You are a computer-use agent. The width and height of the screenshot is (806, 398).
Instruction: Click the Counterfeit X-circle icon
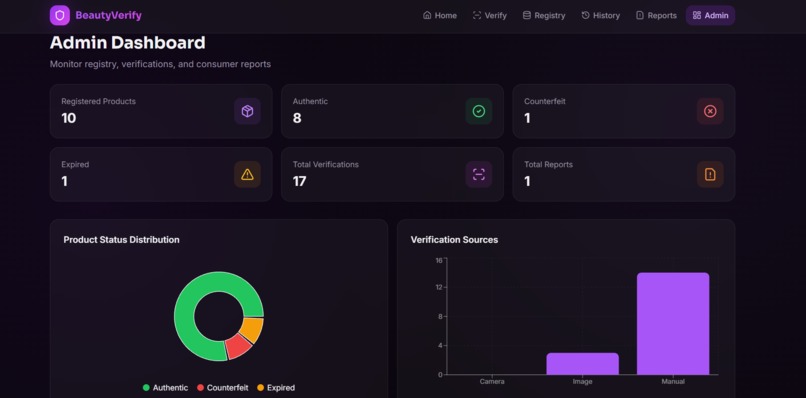click(x=710, y=111)
